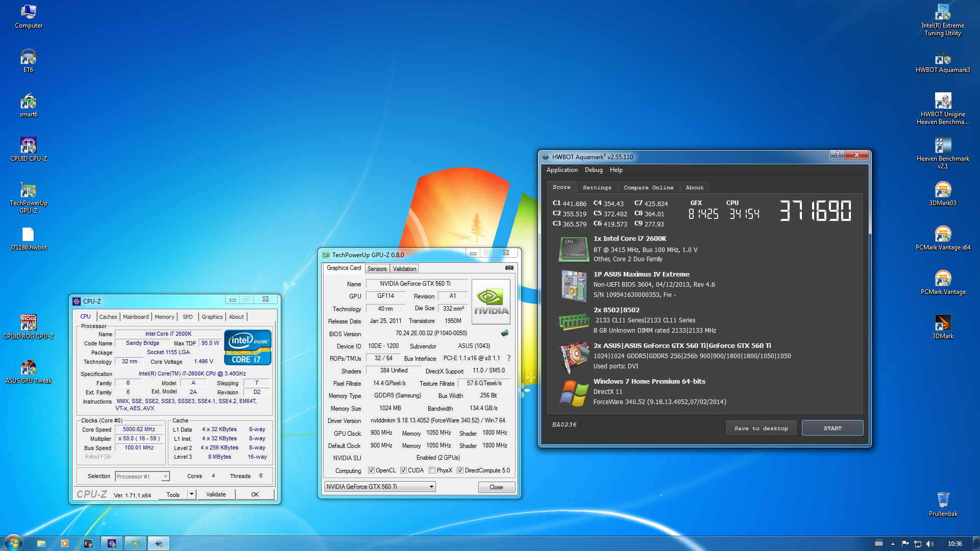Click the Tools button in CPU-Z

point(173,494)
